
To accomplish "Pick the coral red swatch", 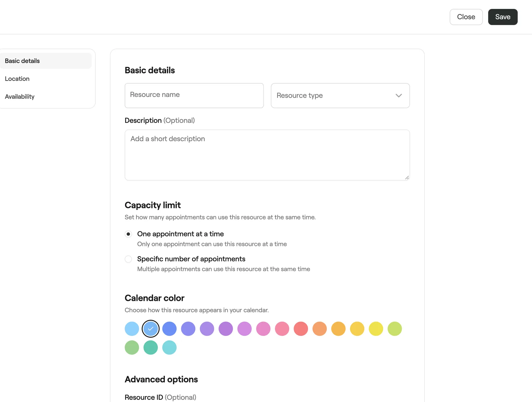I will coord(301,329).
